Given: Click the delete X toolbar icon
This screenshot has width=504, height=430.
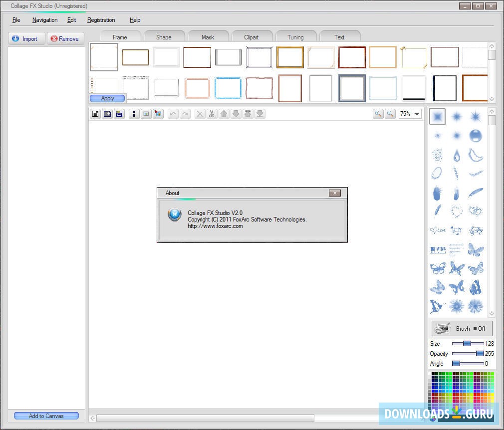Looking at the screenshot, I should 200,114.
